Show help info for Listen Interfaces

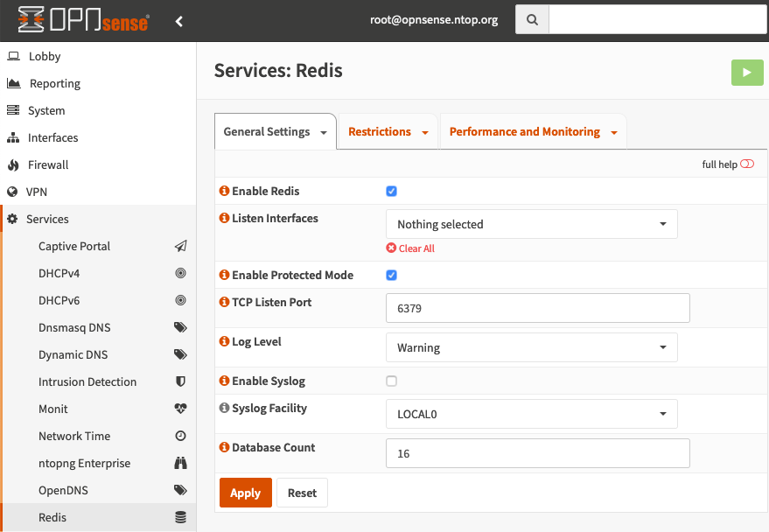224,218
